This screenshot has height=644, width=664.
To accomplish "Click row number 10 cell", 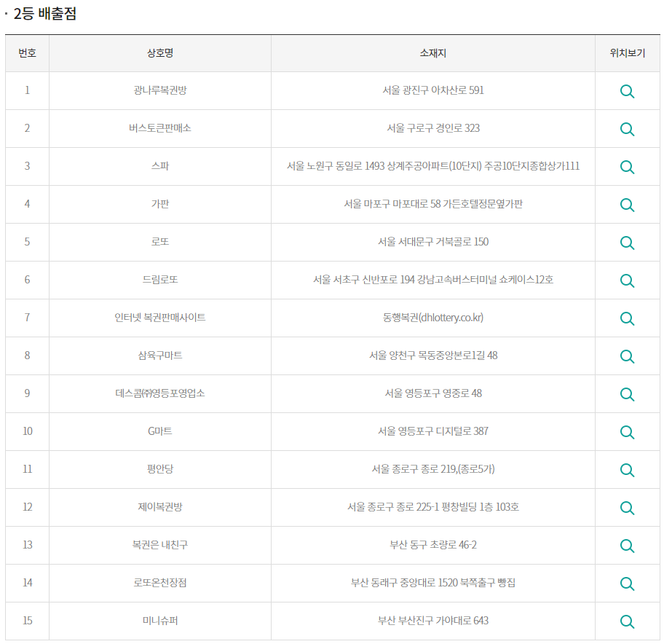I will (x=27, y=431).
